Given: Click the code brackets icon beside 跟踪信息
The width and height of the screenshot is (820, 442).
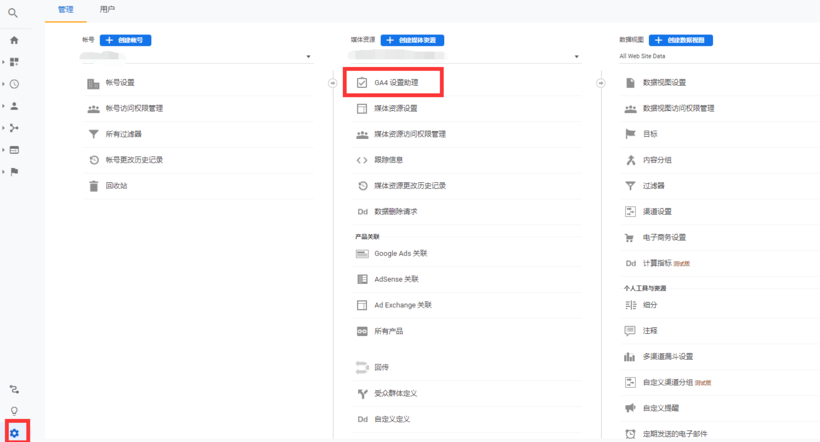Looking at the screenshot, I should 362,160.
